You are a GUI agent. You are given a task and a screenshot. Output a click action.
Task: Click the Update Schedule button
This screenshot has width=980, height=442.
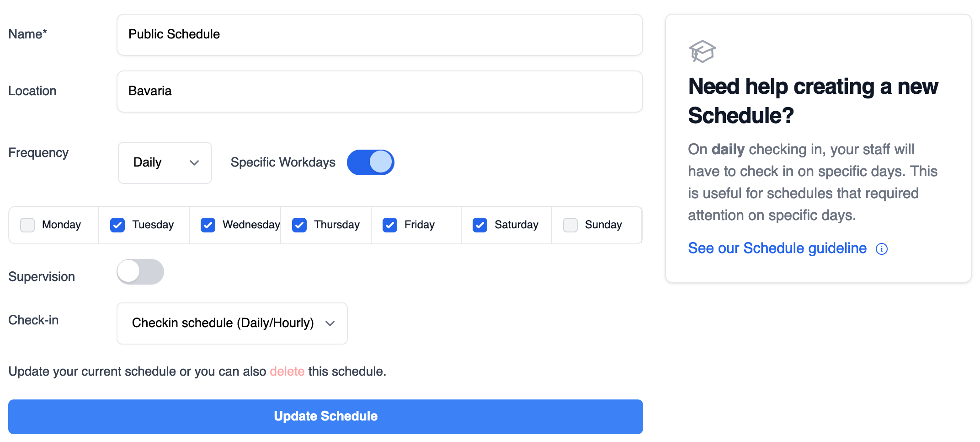click(x=325, y=416)
